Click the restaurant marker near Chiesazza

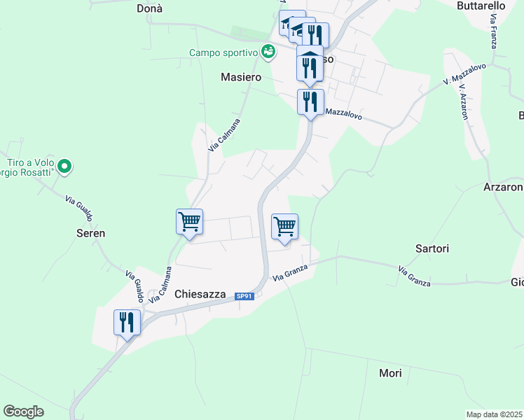tap(127, 325)
